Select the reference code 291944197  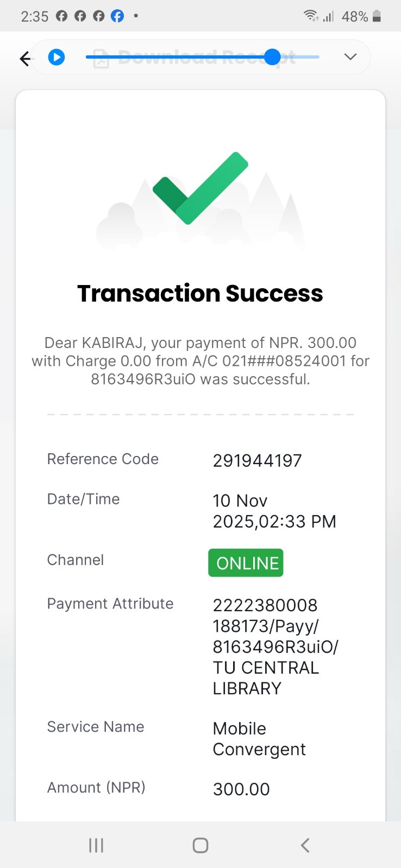pos(257,461)
